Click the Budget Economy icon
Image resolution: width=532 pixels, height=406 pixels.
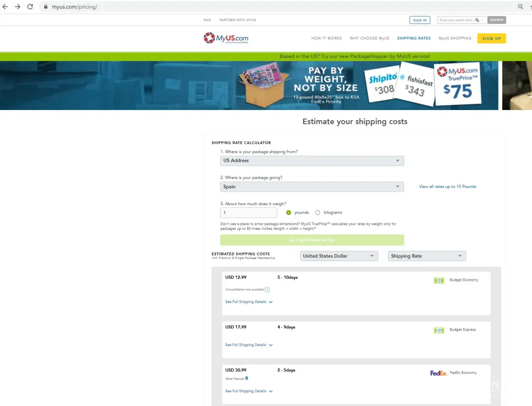coord(439,281)
